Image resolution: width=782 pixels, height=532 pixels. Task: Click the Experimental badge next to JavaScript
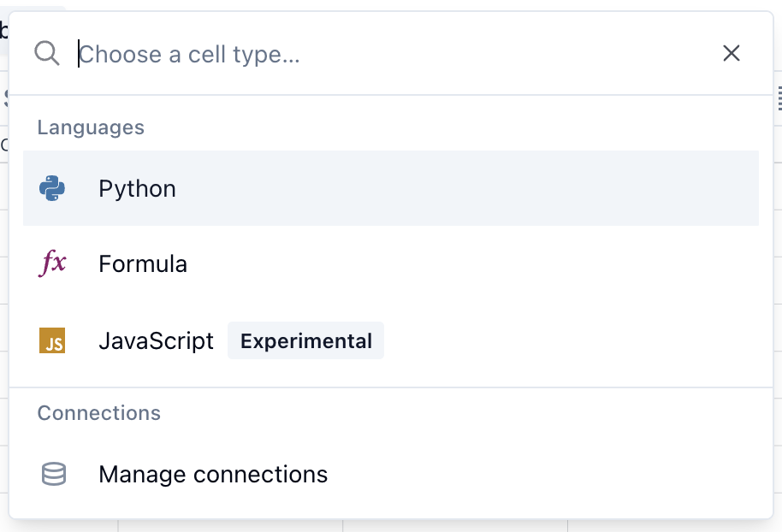click(305, 341)
